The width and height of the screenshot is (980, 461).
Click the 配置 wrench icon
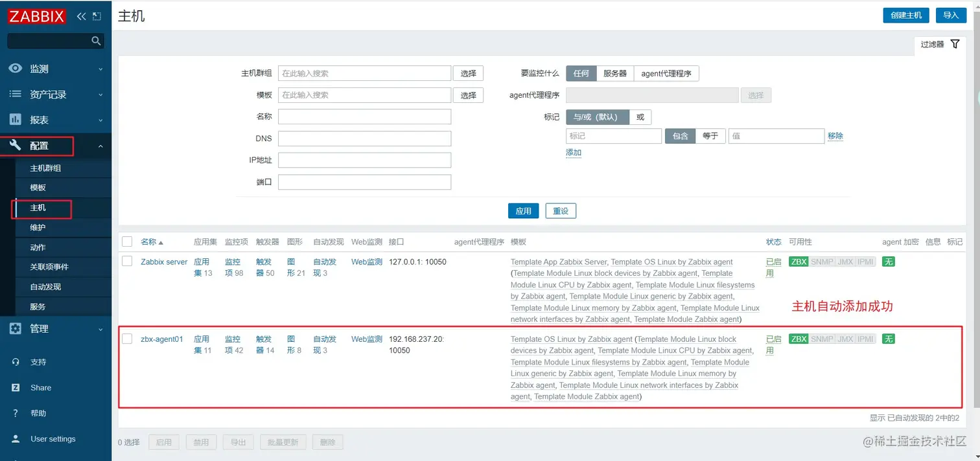[x=16, y=146]
